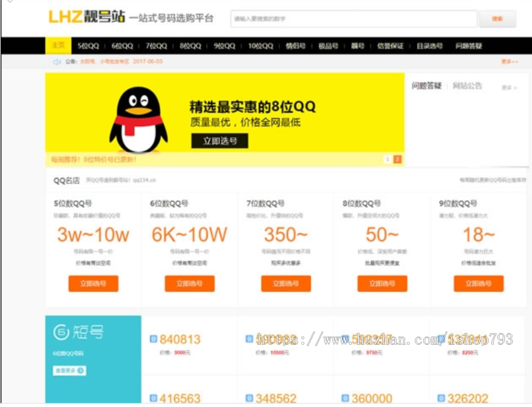Open QQ number 360000
This screenshot has height=407, width=532.
pyautogui.click(x=372, y=398)
